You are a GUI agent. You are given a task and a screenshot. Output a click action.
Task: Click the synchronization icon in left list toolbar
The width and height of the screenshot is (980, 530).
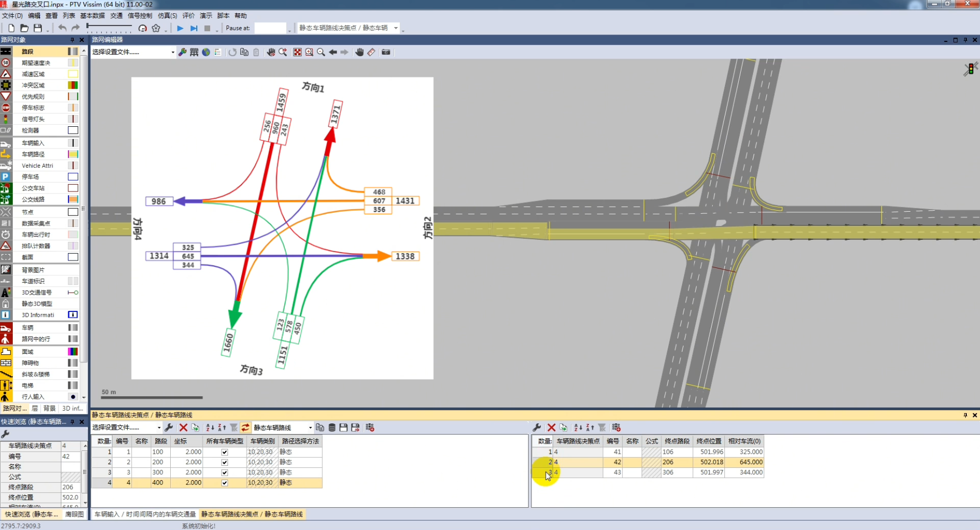tap(245, 428)
